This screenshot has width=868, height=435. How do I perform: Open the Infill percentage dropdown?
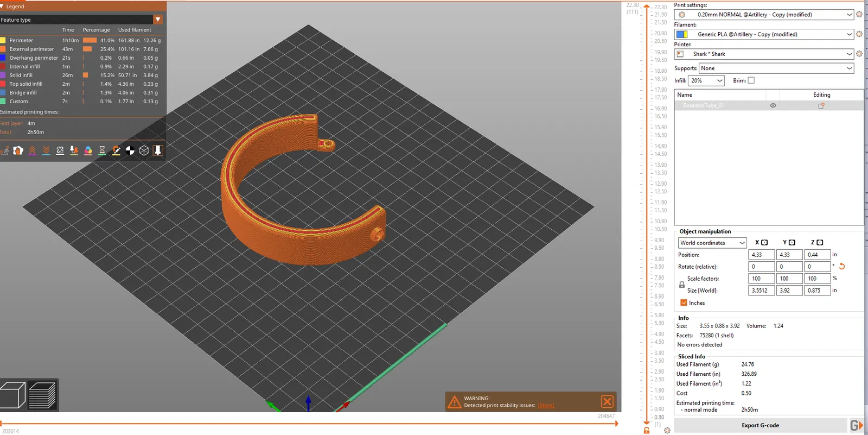pyautogui.click(x=706, y=80)
